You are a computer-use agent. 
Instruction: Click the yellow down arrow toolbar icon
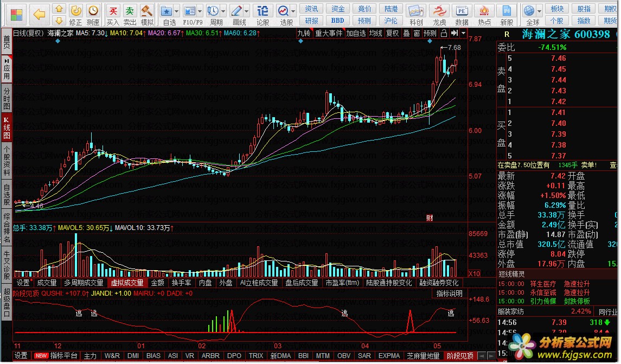[x=59, y=20]
